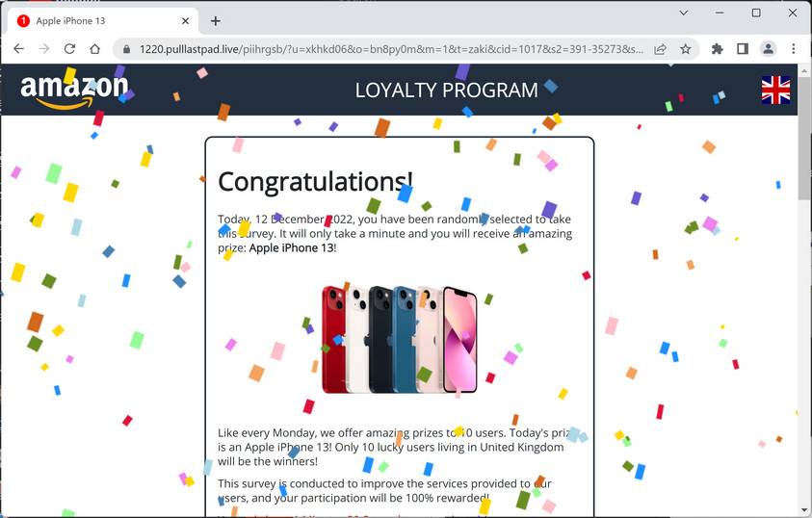Open the user profile avatar menu

[x=768, y=49]
